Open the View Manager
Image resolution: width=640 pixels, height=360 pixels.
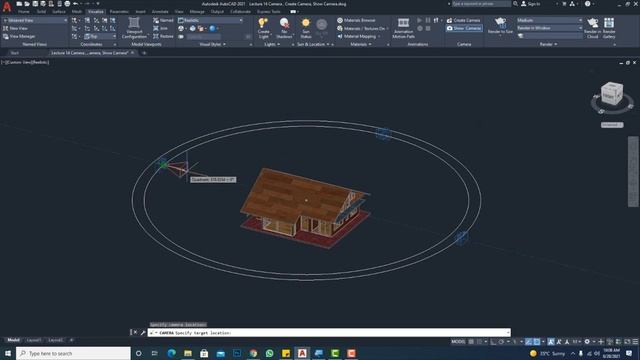[19, 36]
